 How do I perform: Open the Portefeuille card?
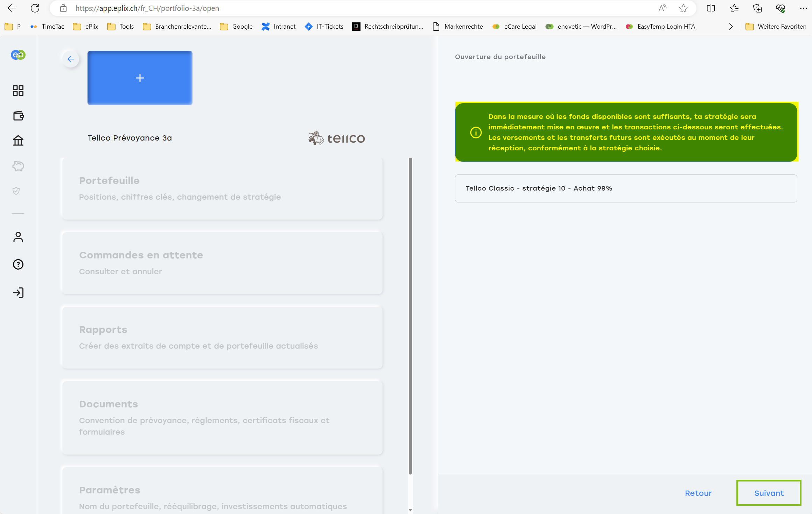[222, 189]
